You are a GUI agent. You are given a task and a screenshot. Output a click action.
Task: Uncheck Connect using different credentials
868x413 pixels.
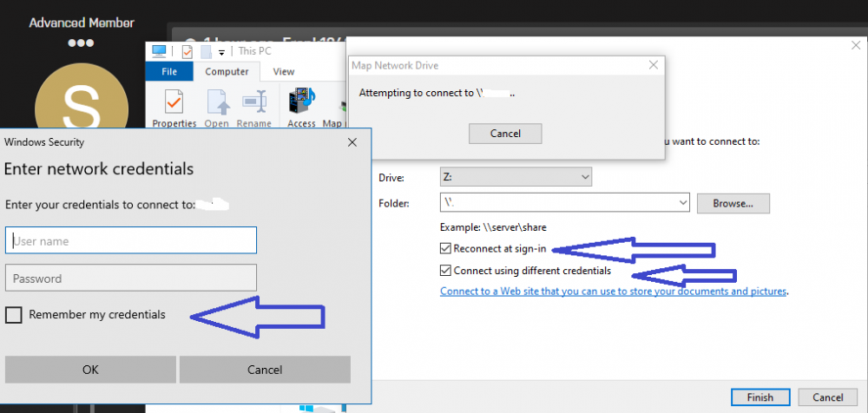coord(445,271)
